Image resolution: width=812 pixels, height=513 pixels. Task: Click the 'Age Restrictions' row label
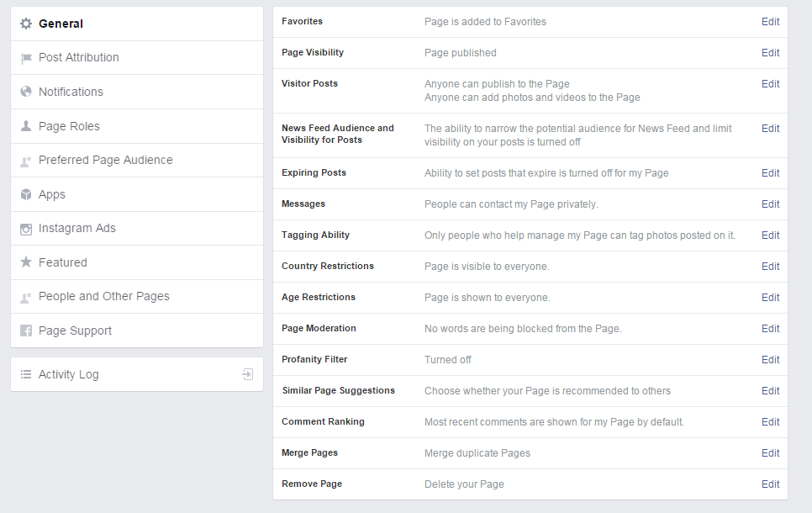(x=319, y=297)
